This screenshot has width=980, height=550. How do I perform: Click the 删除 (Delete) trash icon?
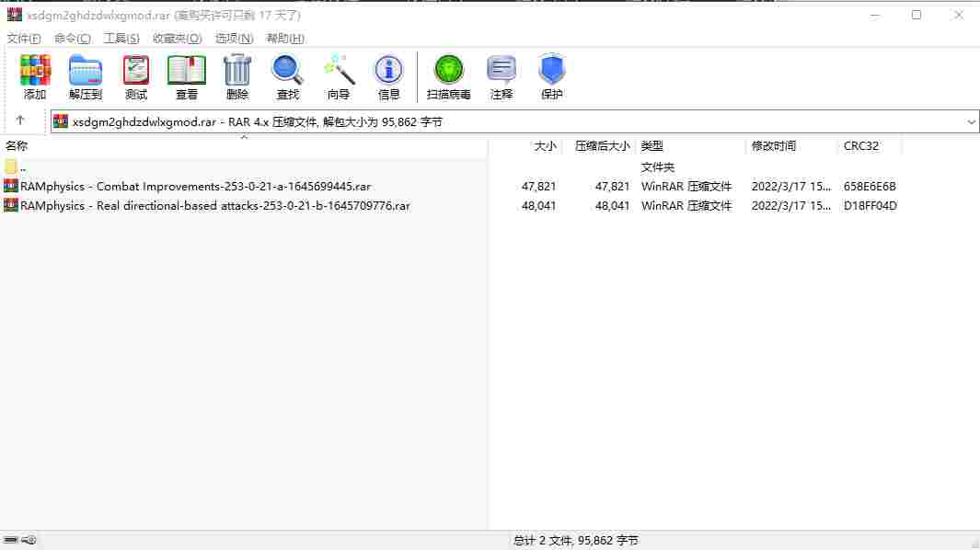click(x=236, y=70)
